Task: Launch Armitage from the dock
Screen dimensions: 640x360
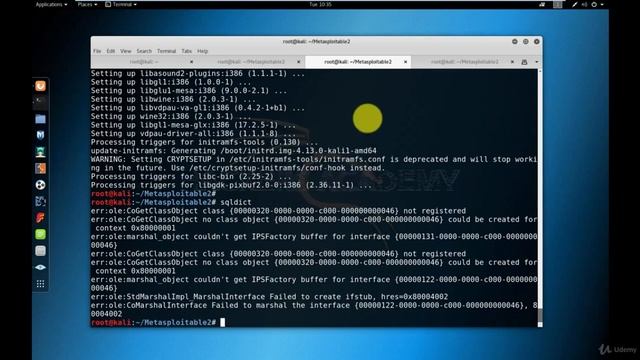Action: pos(40,152)
